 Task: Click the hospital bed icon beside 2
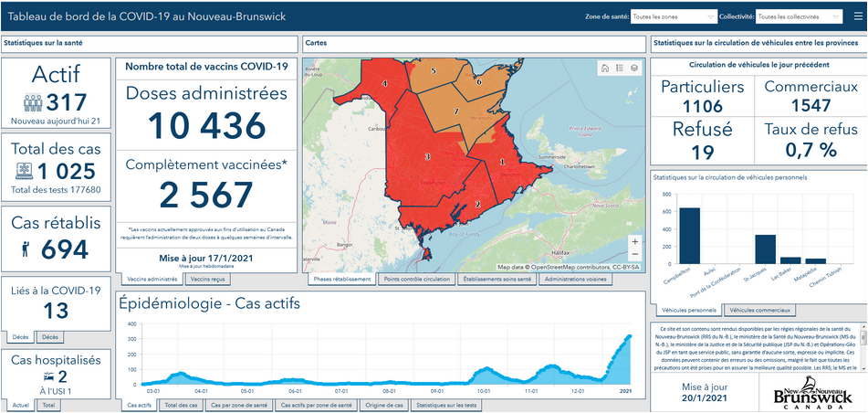[x=48, y=377]
